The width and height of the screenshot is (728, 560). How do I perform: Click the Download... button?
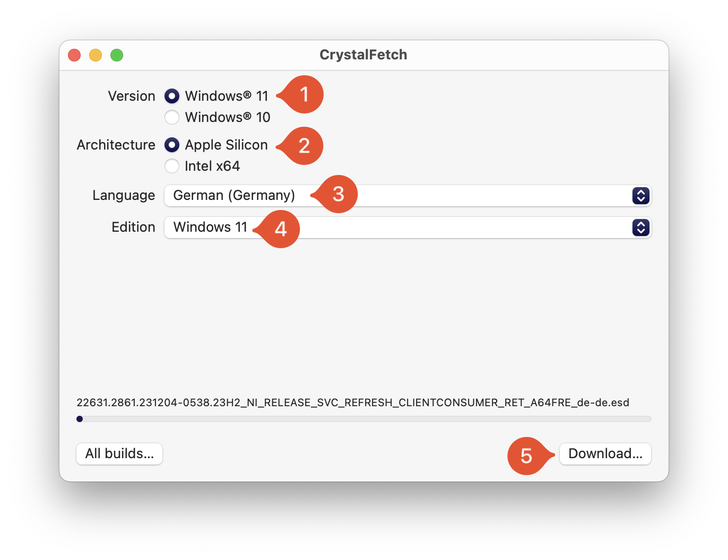pos(605,454)
